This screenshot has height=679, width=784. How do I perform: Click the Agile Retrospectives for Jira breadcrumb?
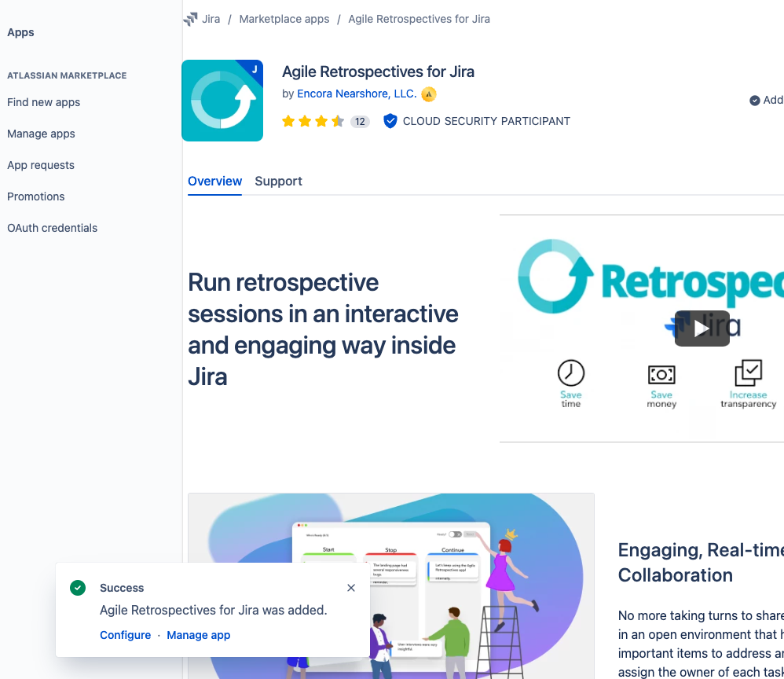(419, 19)
